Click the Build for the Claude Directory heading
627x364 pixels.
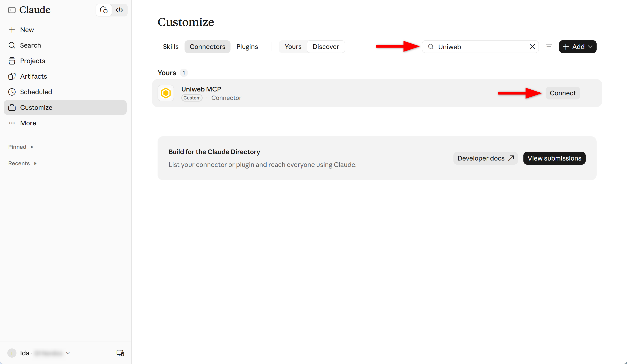tap(214, 152)
